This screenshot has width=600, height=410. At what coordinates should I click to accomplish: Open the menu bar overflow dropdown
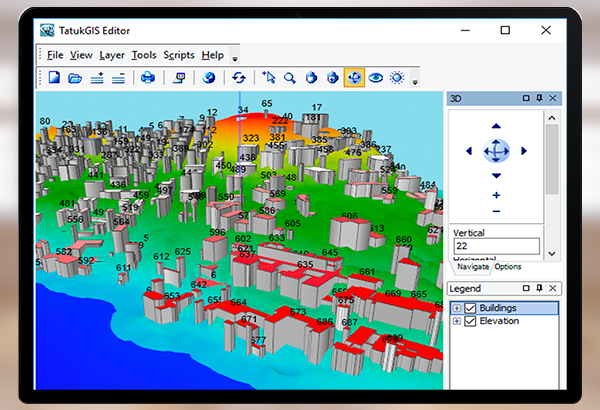[x=235, y=59]
